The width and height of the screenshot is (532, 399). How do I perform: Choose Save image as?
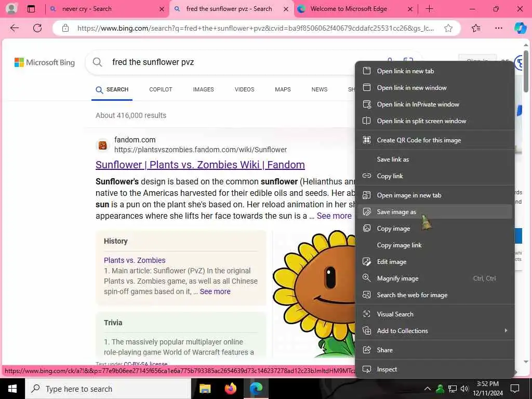pyautogui.click(x=434, y=212)
